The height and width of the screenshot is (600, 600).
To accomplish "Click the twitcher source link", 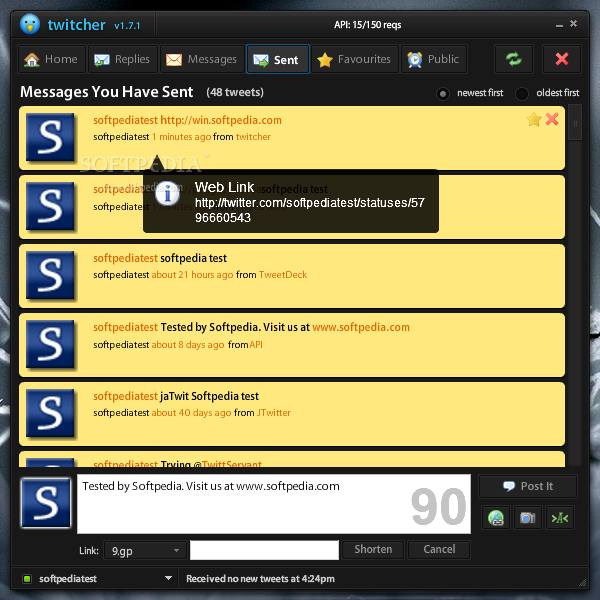I will tap(253, 137).
